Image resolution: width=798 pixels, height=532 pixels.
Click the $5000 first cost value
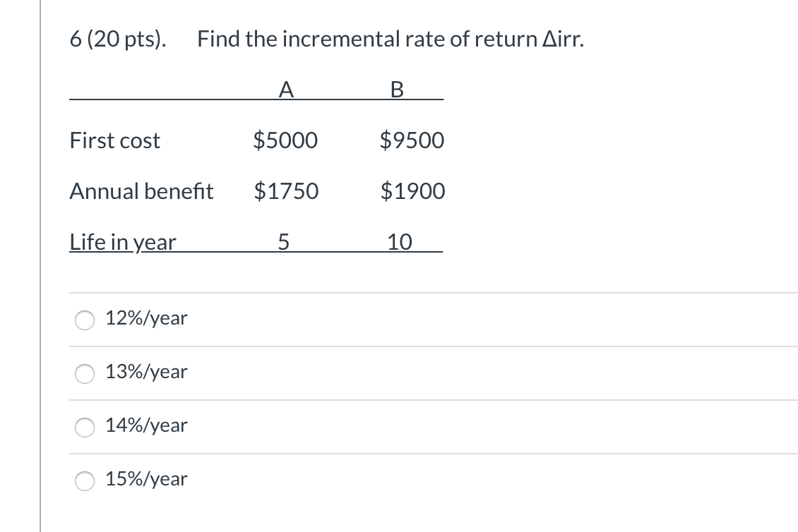(285, 140)
